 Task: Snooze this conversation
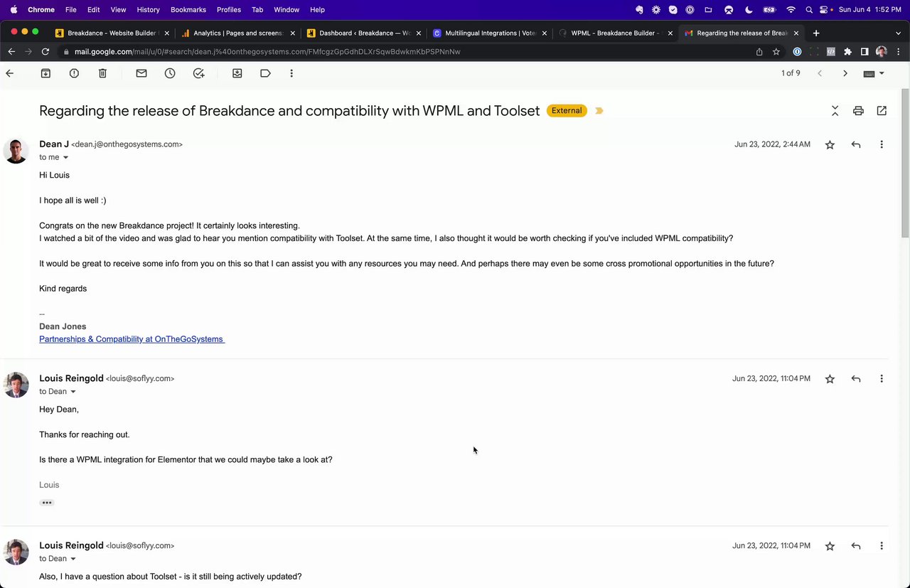(170, 73)
